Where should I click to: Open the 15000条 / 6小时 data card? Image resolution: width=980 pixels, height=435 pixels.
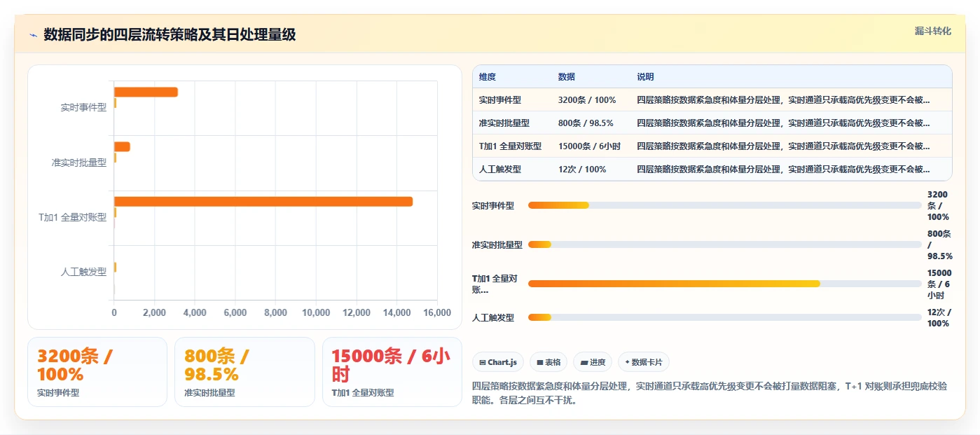point(392,372)
